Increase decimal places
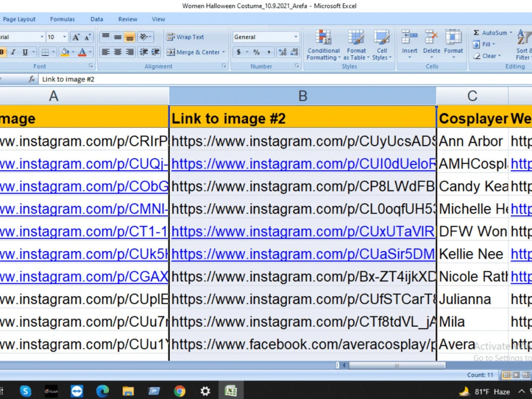The height and width of the screenshot is (399, 532). coord(282,52)
